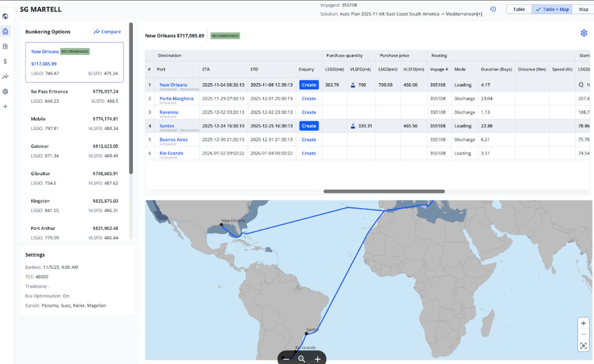Select the New Orleans recommended bunkering card
594x364 pixels.
(x=74, y=62)
